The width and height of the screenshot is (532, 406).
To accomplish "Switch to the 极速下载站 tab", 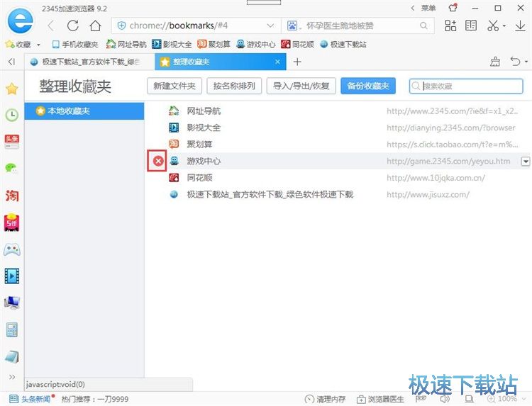I will pyautogui.click(x=89, y=62).
